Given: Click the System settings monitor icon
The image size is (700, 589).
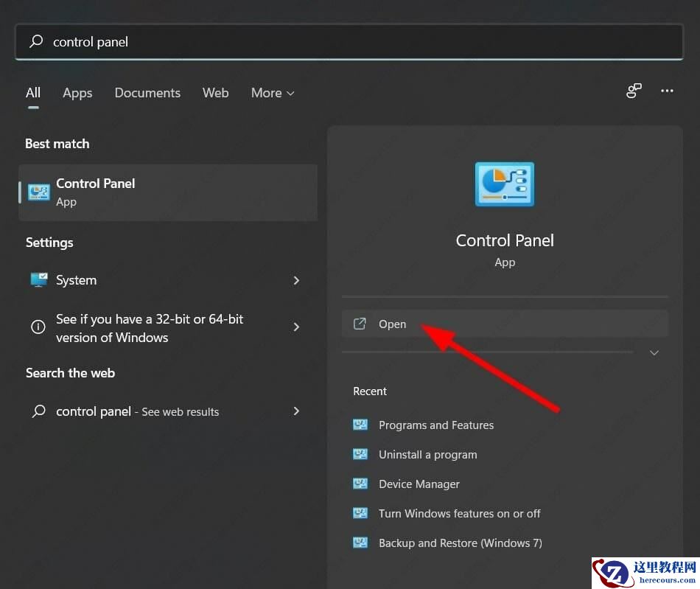Looking at the screenshot, I should point(38,280).
